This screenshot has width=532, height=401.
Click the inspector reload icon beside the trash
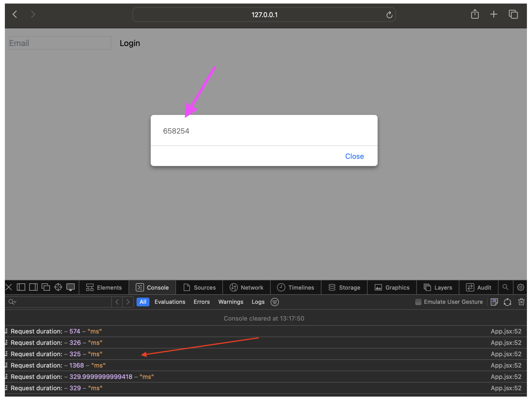(x=507, y=302)
